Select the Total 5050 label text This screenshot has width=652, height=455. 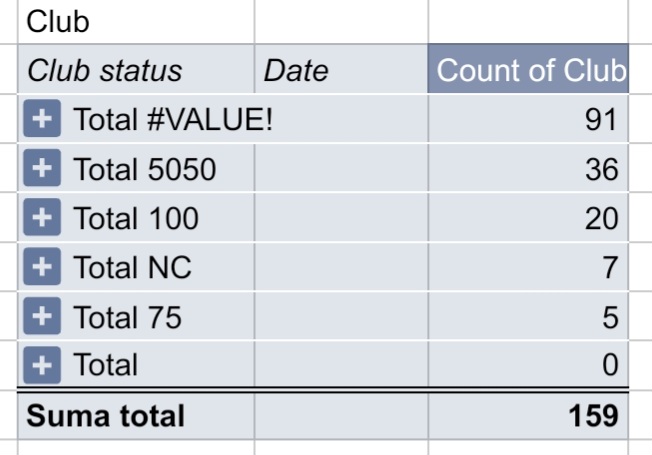(144, 169)
